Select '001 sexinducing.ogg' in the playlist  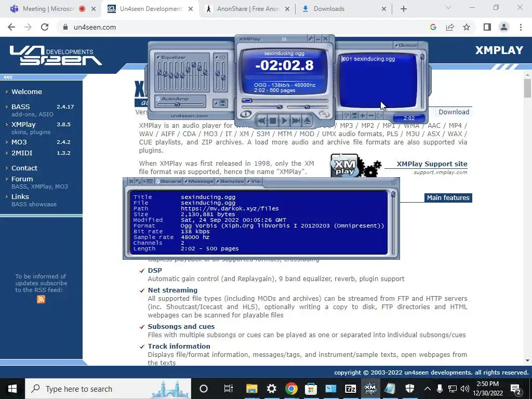[369, 59]
